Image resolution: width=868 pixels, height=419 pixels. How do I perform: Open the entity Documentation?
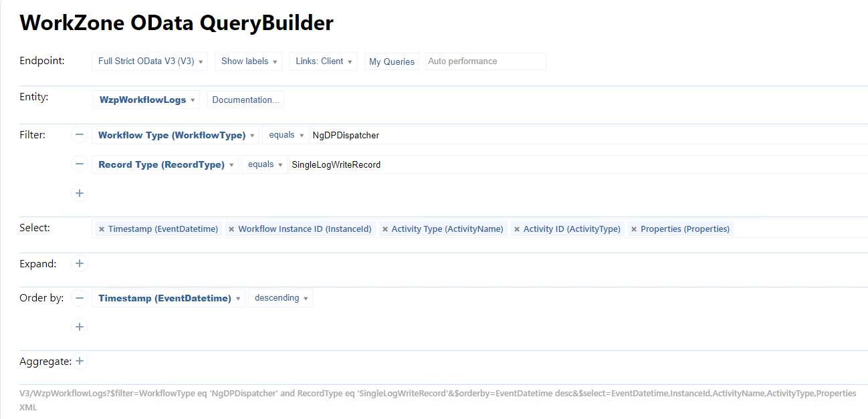click(x=245, y=100)
